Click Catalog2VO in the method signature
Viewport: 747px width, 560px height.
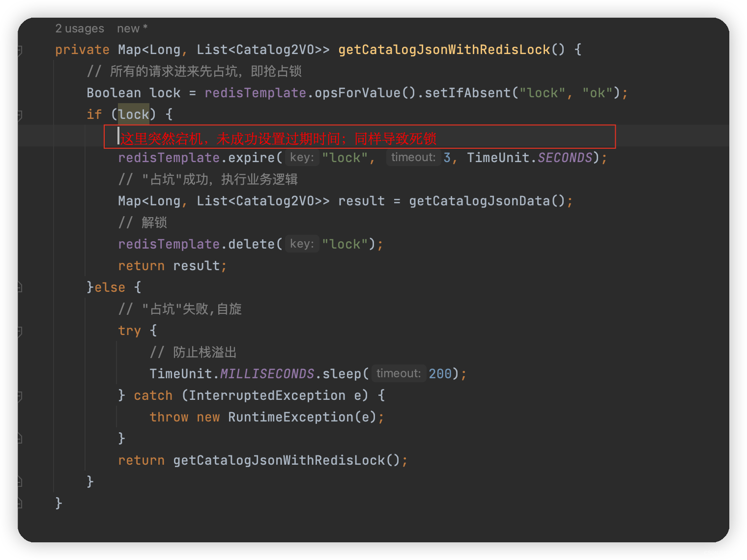[275, 50]
